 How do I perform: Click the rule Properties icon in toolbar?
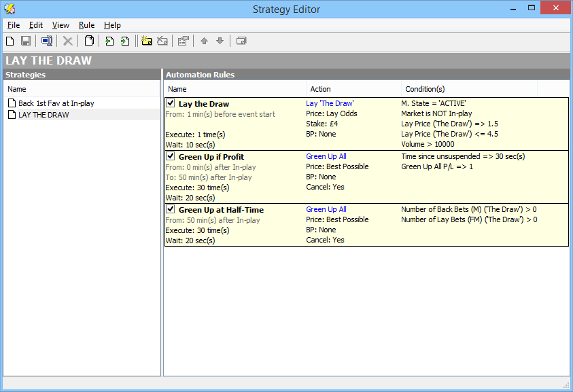click(183, 41)
